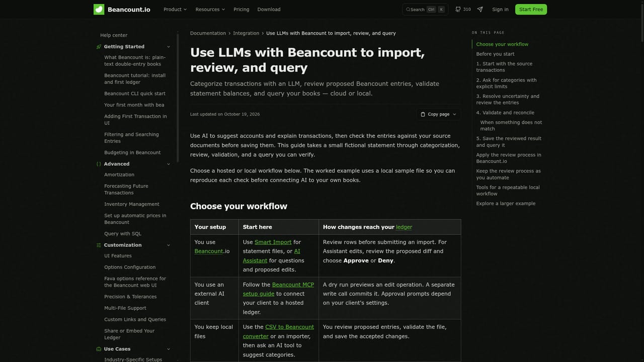The height and width of the screenshot is (362, 644).
Task: Collapse the Getting Started section chevron
Action: pos(169,47)
